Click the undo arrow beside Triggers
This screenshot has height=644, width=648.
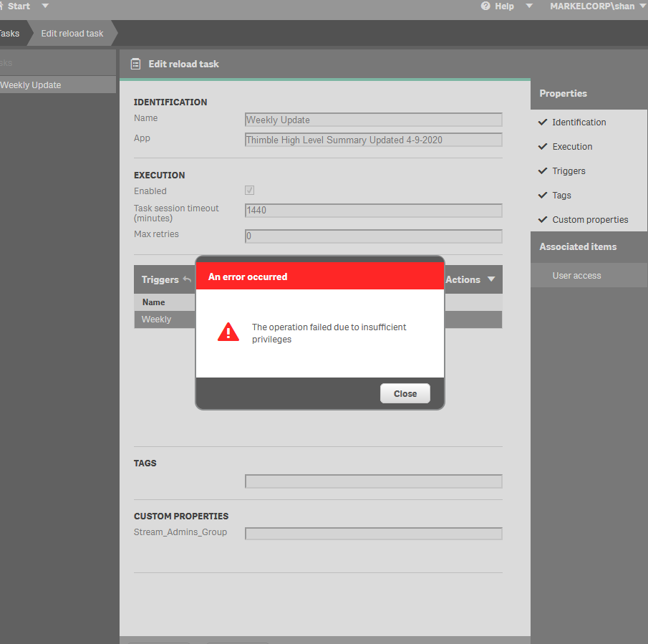click(x=187, y=279)
